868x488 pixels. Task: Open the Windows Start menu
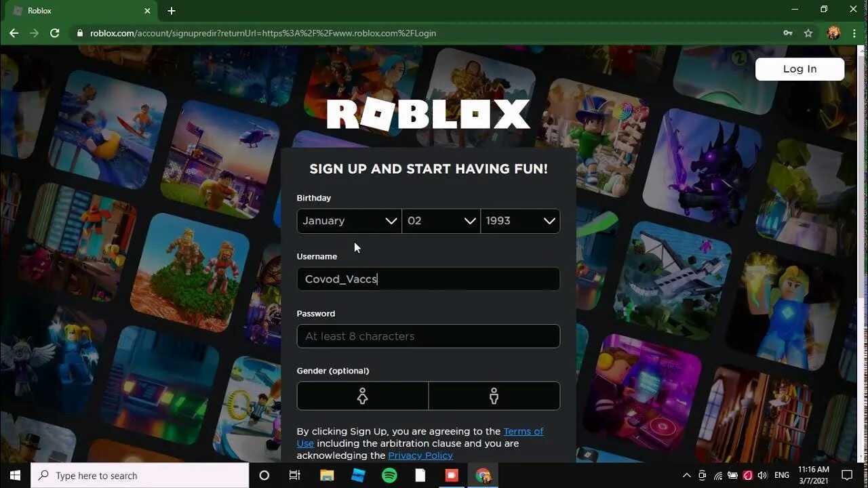pos(15,476)
